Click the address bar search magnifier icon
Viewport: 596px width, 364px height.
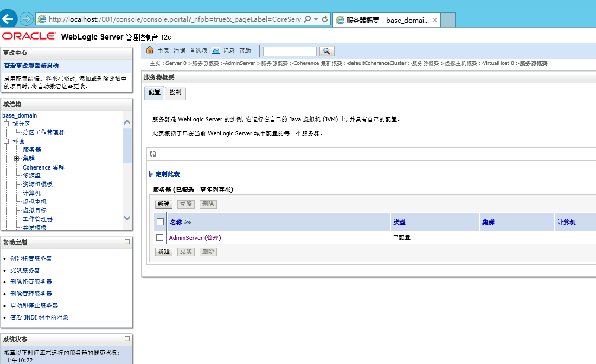pos(307,19)
